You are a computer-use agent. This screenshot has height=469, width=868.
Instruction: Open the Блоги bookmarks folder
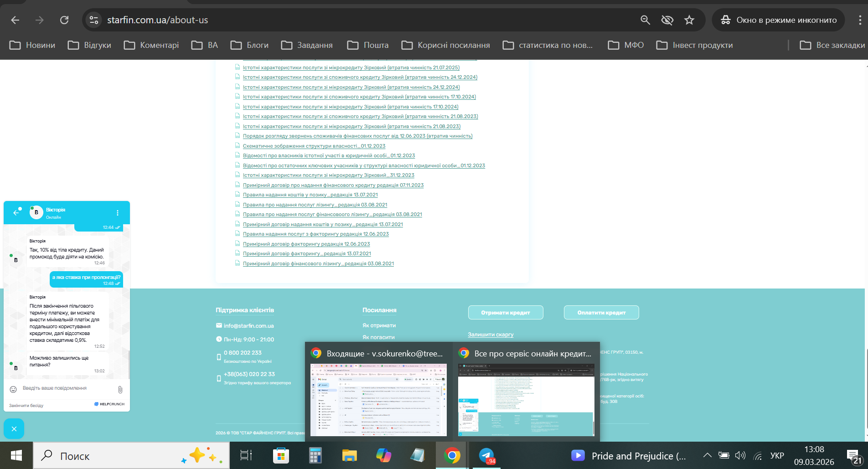(249, 45)
